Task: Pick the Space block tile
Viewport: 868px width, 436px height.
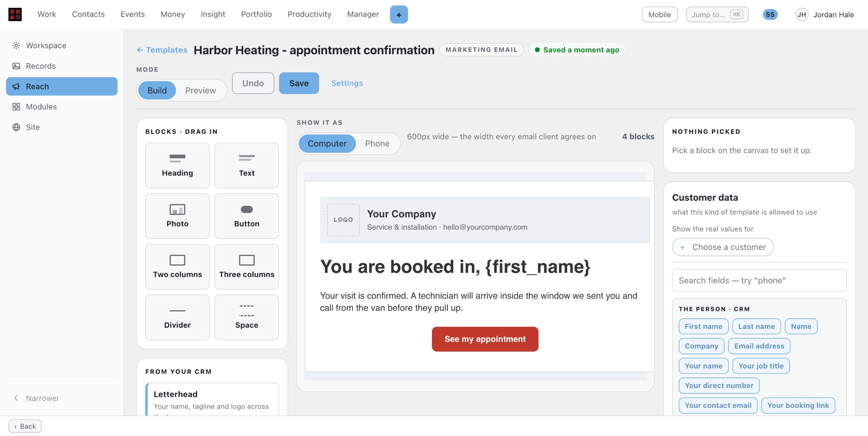Action: point(247,317)
